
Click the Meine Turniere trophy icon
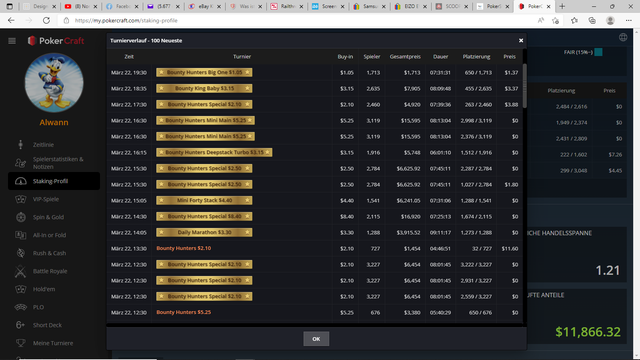pyautogui.click(x=20, y=343)
